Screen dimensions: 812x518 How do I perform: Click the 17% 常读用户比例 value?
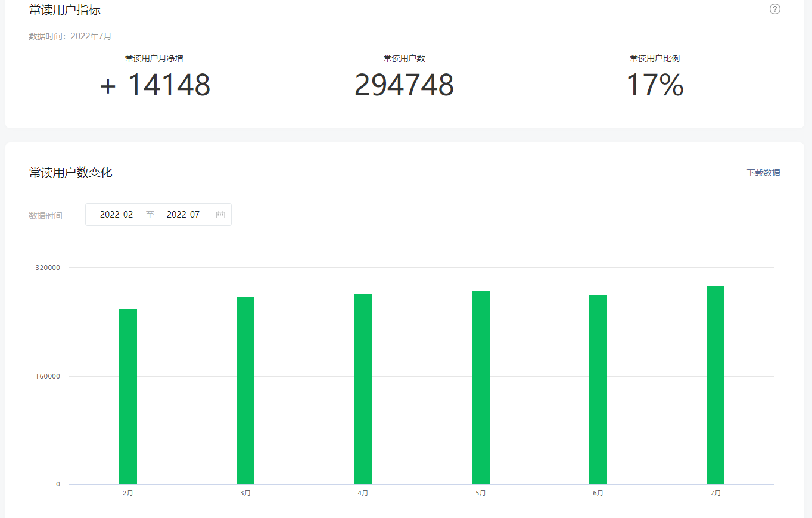tap(655, 85)
